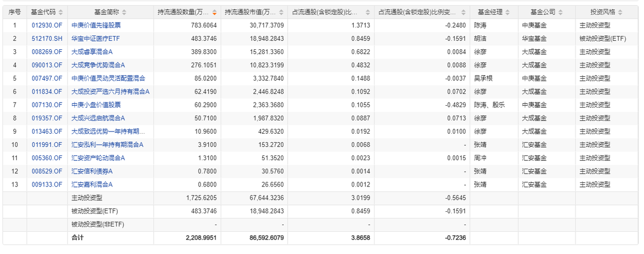644x254 pixels.
Task: Select the 合计 total row label
Action: point(78,237)
